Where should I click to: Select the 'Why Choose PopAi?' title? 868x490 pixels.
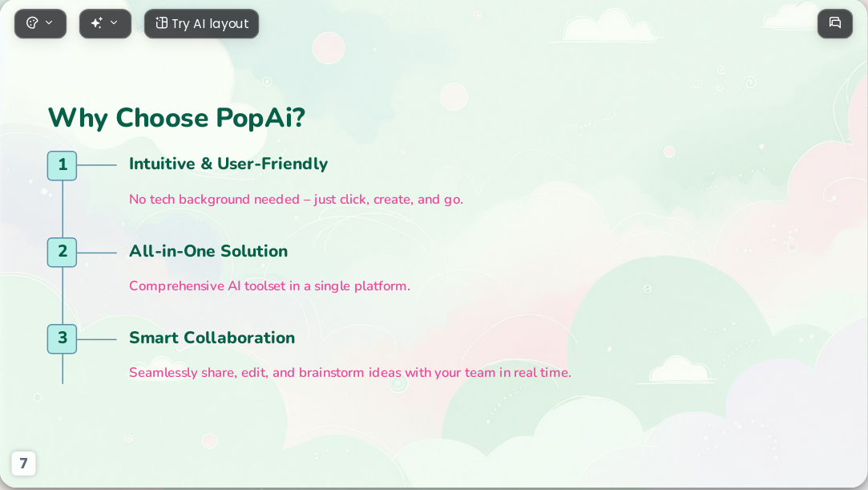[x=176, y=118]
